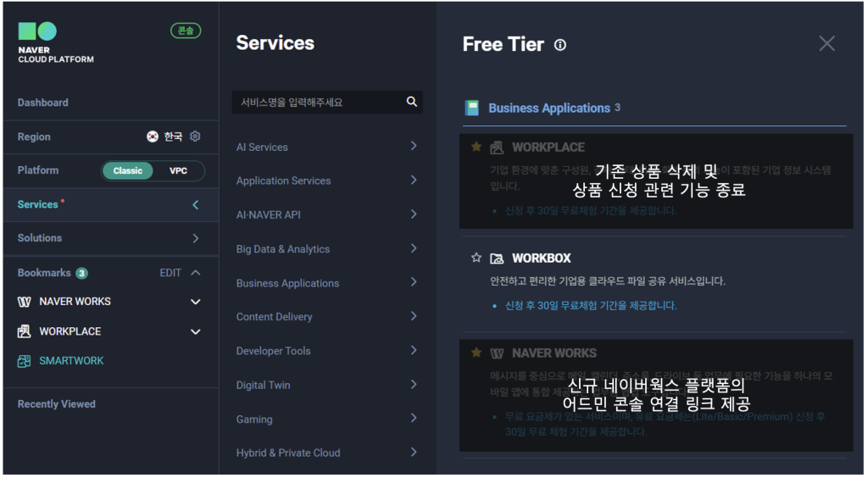Open Region settings gear icon
Viewport: 868px width, 478px height.
coord(195,136)
